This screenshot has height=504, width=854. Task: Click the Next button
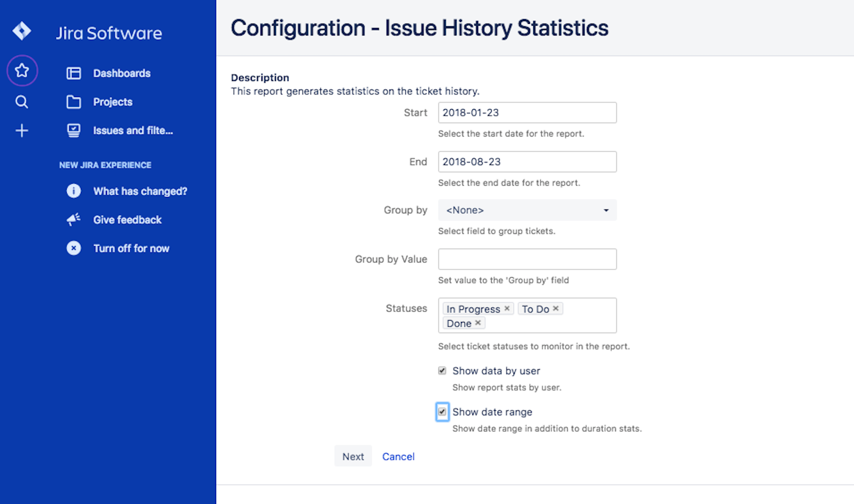pyautogui.click(x=353, y=456)
